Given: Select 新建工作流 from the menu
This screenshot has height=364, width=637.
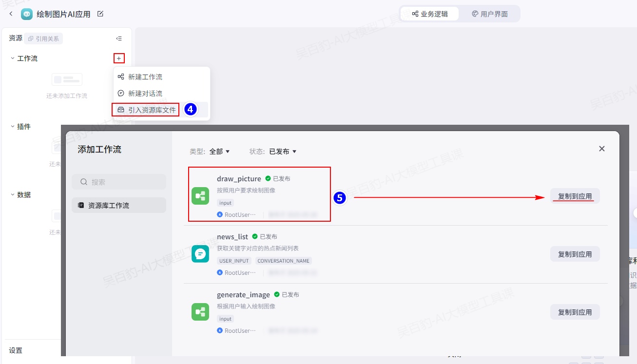Looking at the screenshot, I should pos(145,77).
